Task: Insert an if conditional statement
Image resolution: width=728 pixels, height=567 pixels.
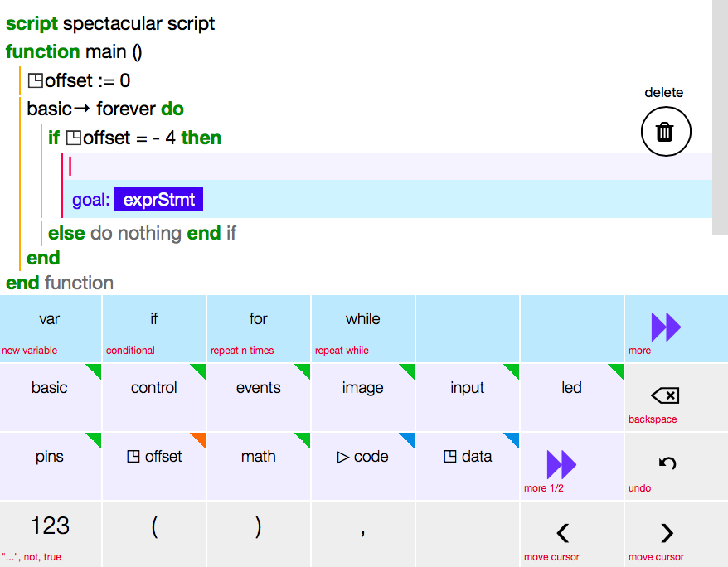Action: point(154,319)
